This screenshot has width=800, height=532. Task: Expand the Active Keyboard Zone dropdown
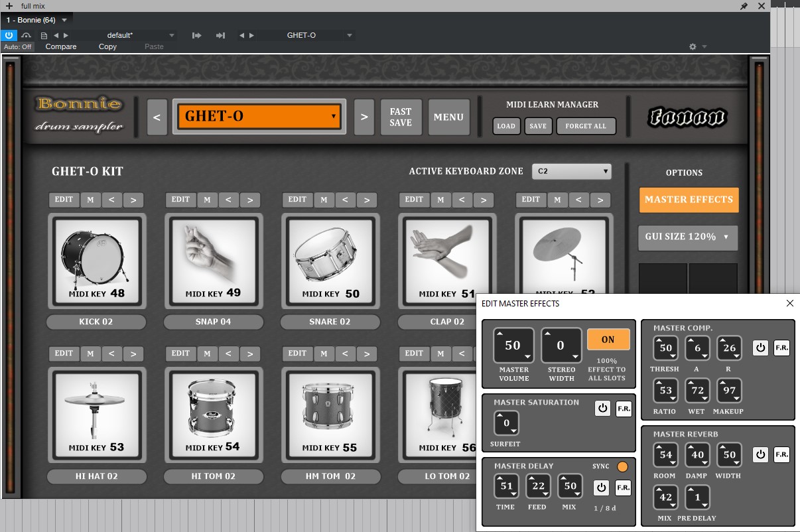(x=571, y=171)
